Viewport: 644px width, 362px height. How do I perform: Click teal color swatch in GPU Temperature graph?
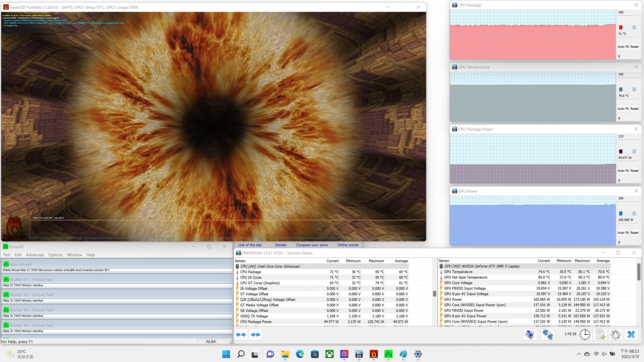(x=621, y=89)
